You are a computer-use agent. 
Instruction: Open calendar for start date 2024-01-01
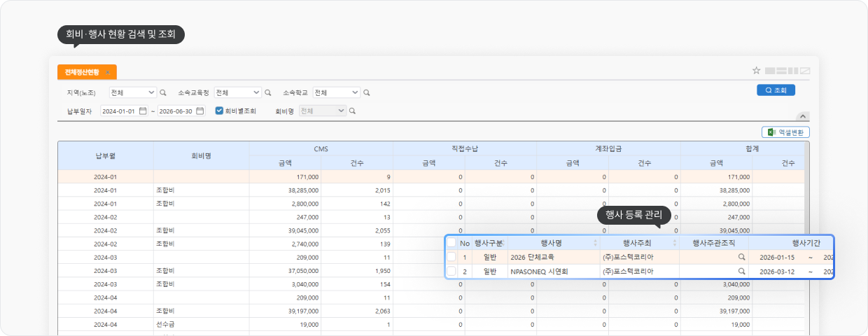click(x=143, y=111)
